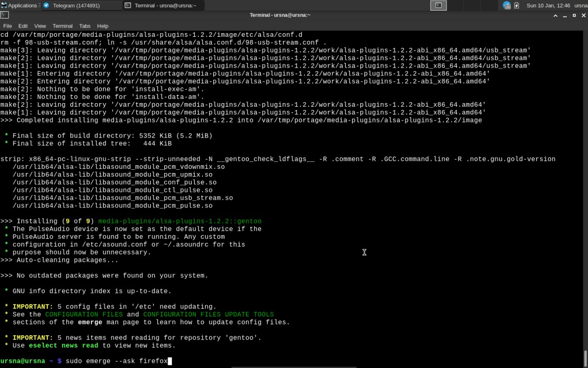Click the 'GNU info directory index is up-to-date' line
This screenshot has height=368, width=588.
[x=88, y=291]
